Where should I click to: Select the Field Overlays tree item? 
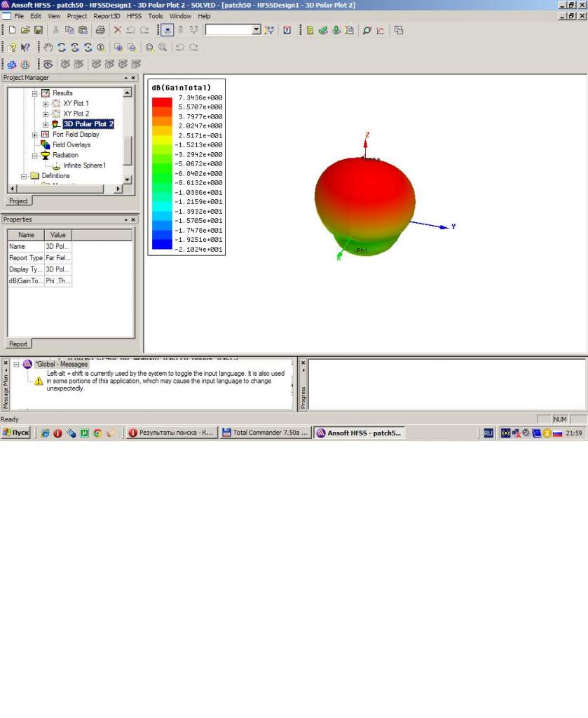[71, 144]
